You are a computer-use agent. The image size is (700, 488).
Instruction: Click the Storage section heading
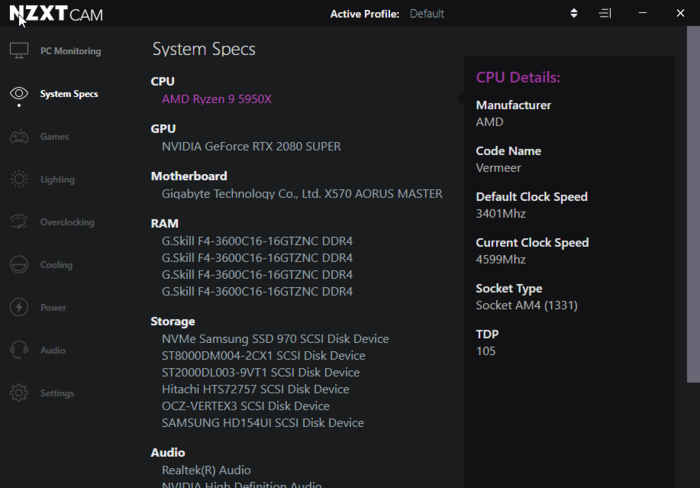(173, 321)
